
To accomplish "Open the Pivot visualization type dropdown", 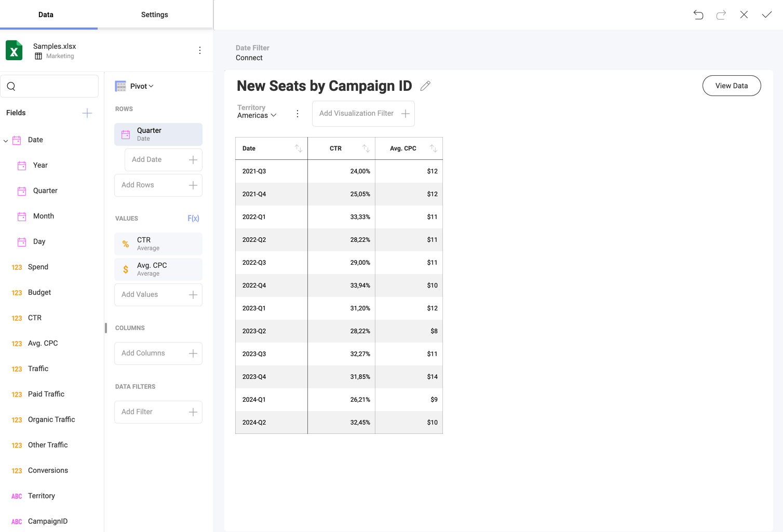I will coord(134,86).
